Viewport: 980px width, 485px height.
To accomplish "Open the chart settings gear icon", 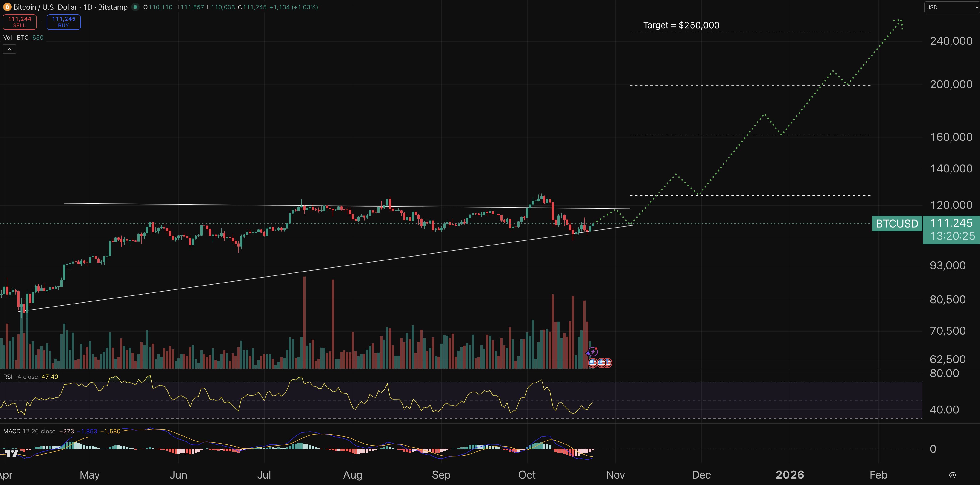I will tap(952, 475).
